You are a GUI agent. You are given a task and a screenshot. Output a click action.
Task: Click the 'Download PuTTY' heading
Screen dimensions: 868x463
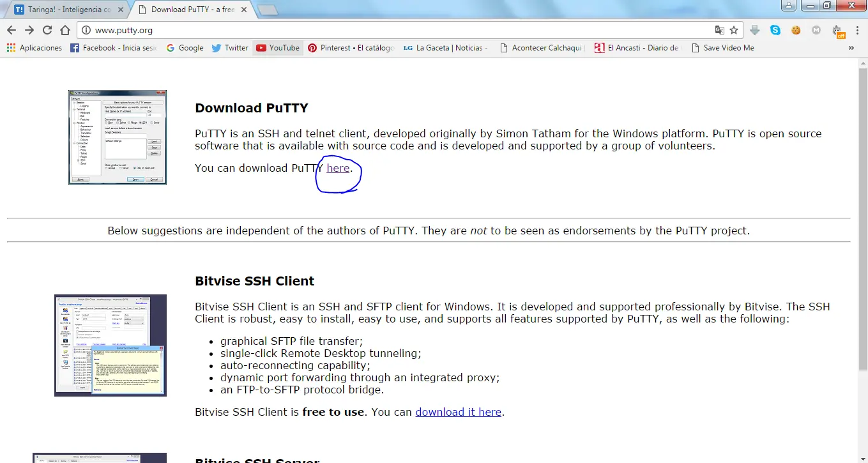(x=252, y=108)
